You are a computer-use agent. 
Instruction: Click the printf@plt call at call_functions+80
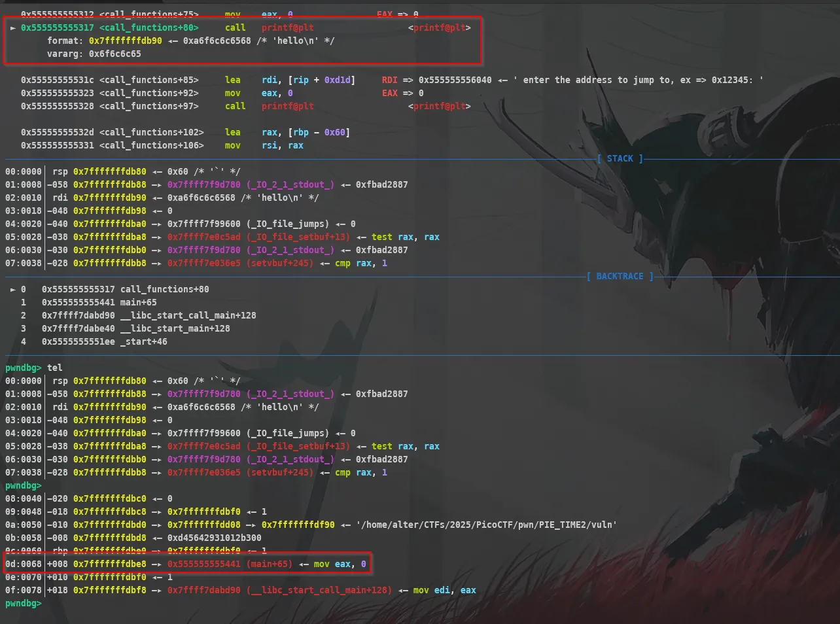pos(288,27)
